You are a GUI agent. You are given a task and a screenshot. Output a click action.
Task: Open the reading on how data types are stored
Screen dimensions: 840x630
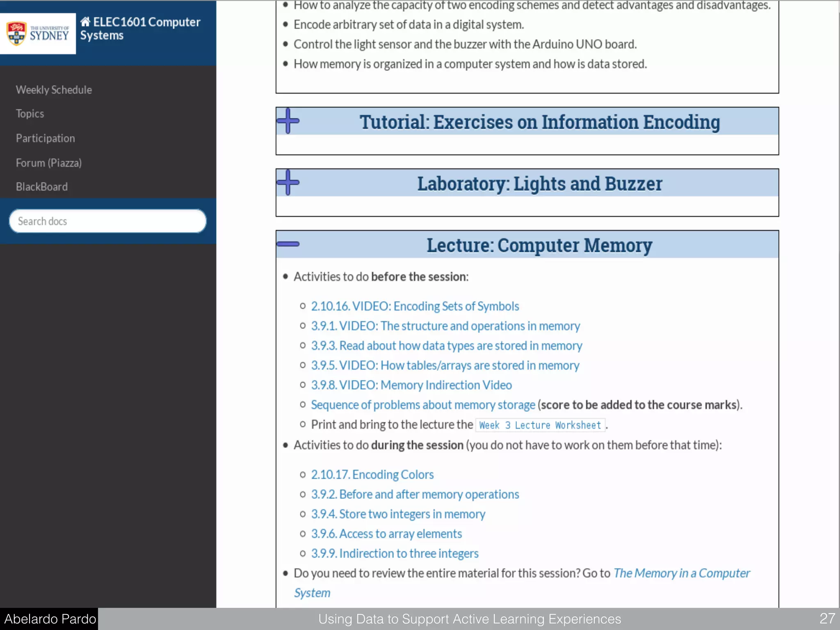pos(446,346)
